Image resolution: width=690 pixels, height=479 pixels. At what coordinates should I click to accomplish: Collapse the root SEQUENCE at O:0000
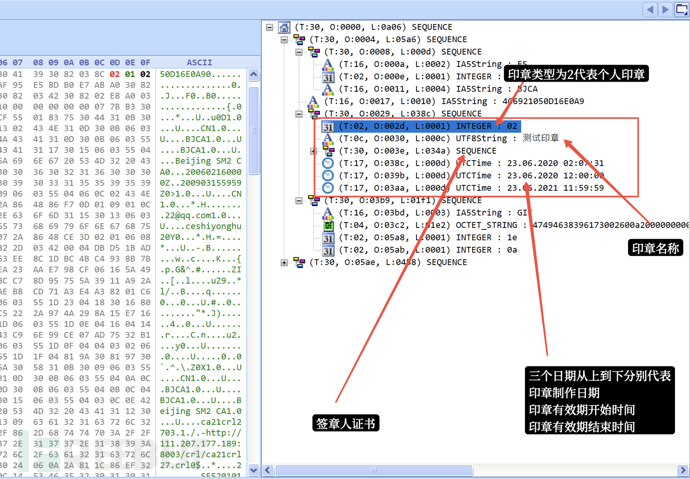click(270, 28)
